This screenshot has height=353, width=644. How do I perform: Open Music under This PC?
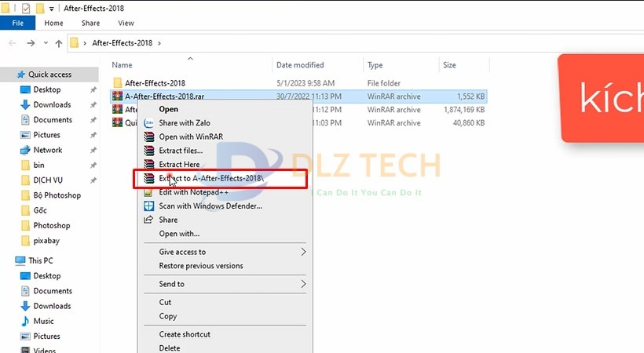[43, 321]
